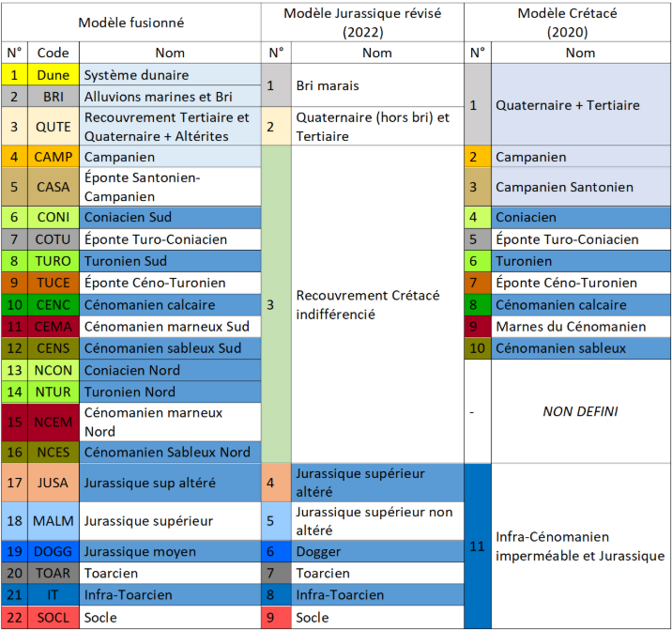Screen dimensions: 672x630
Task: Select the red SOCL code cell
Action: pos(53,617)
